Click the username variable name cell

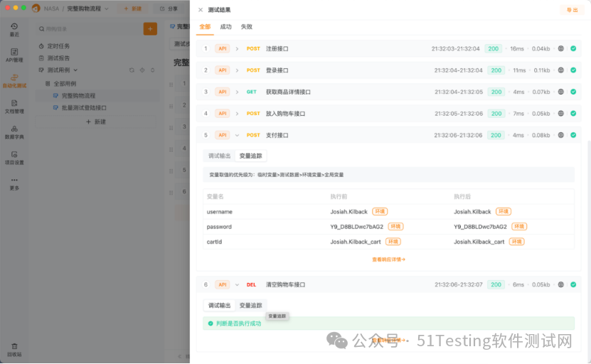pyautogui.click(x=219, y=212)
